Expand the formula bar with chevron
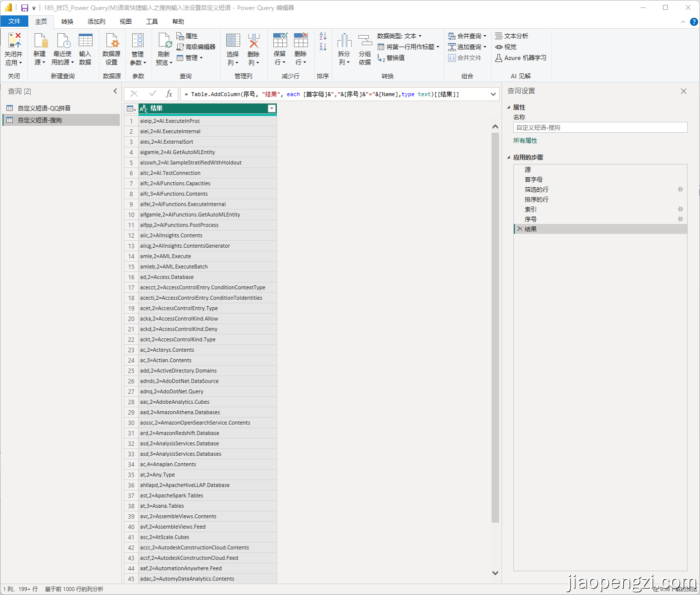 (493, 94)
